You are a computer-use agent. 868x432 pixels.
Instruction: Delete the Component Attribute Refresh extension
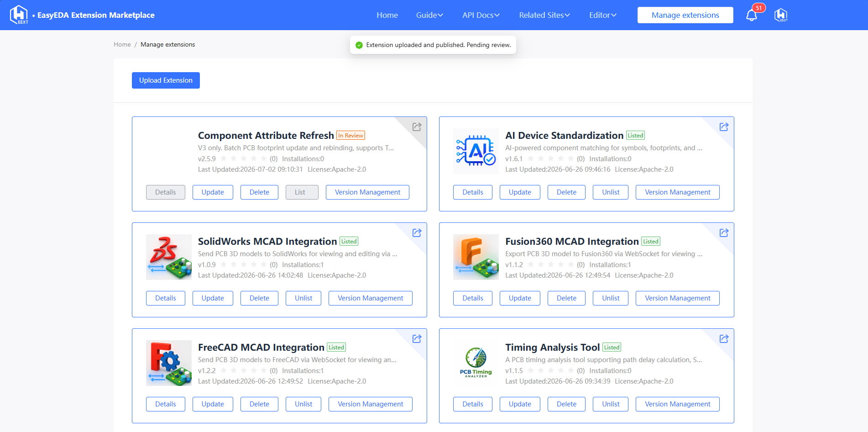[259, 192]
